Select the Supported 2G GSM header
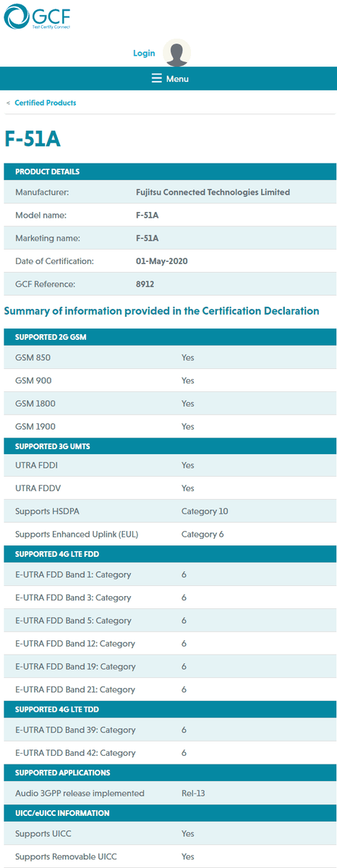 [x=170, y=337]
